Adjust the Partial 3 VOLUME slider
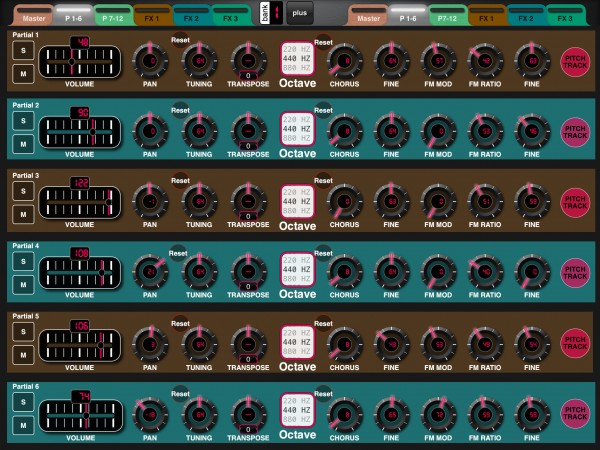The image size is (600, 450). (x=80, y=202)
